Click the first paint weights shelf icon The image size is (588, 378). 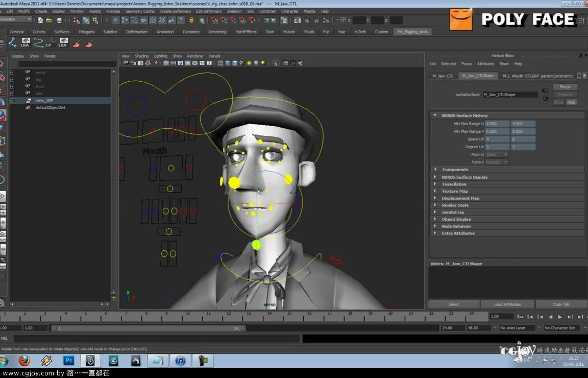(x=77, y=43)
